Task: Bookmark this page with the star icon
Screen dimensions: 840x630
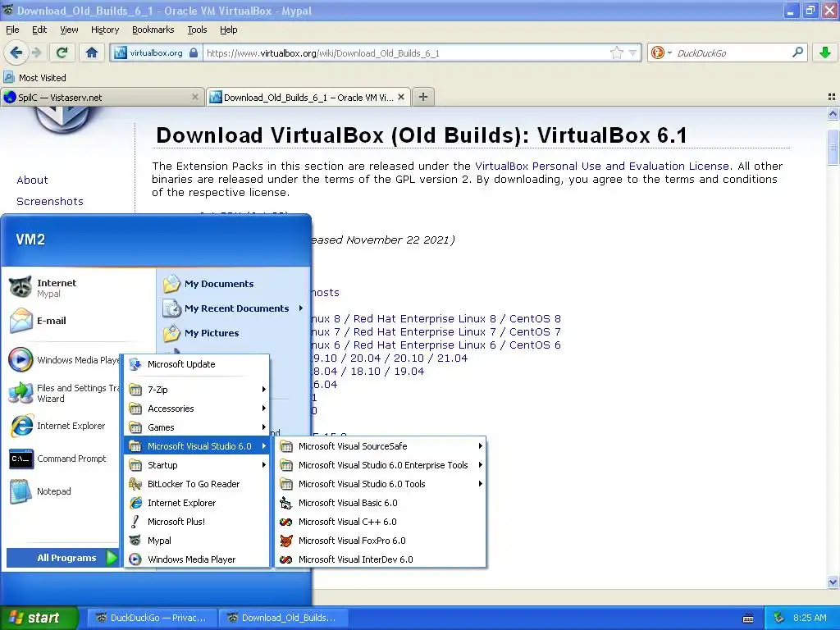Action: tap(617, 52)
